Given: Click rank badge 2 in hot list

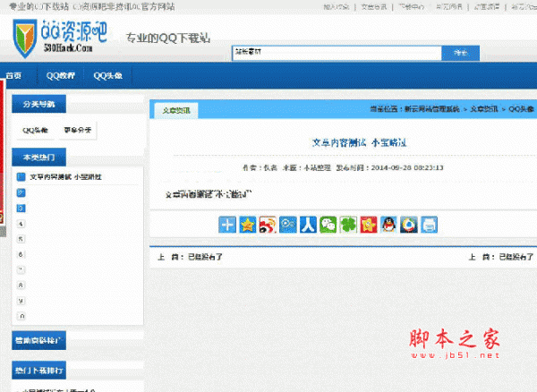Looking at the screenshot, I should [21, 192].
